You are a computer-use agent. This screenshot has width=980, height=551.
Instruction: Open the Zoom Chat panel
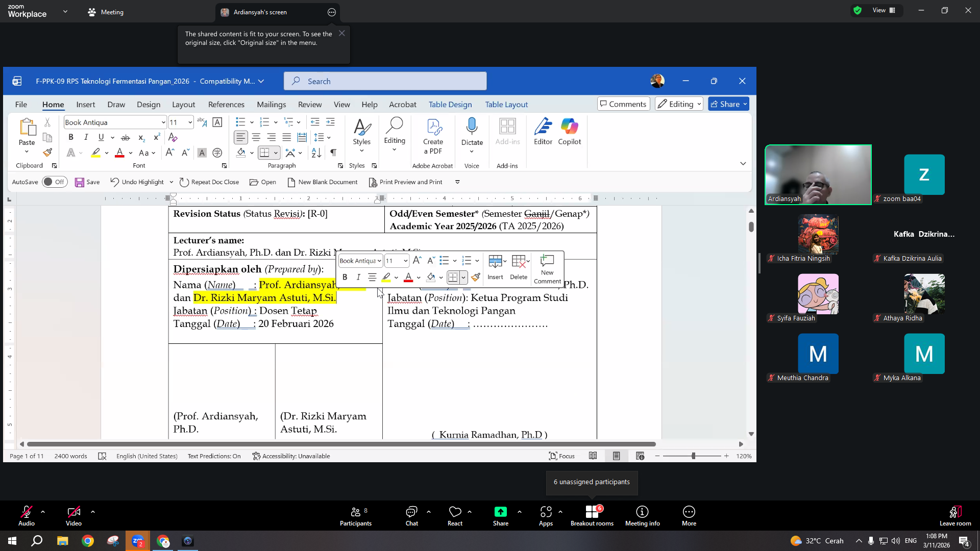(412, 516)
